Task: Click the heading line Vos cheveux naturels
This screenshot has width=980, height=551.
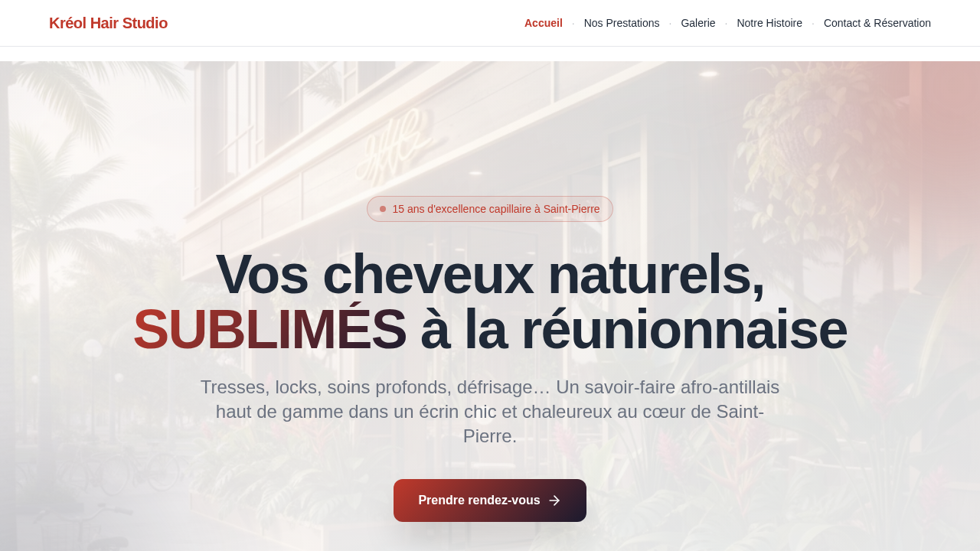Action: [490, 274]
